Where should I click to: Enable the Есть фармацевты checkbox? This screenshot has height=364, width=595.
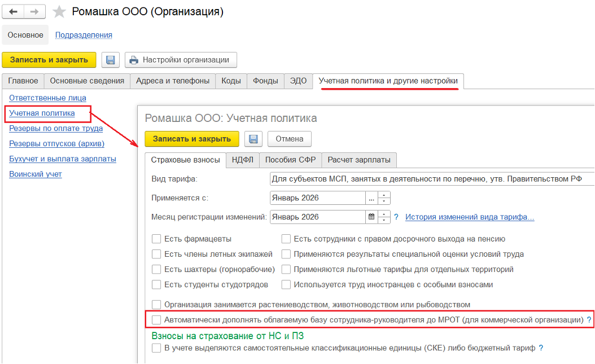click(157, 239)
